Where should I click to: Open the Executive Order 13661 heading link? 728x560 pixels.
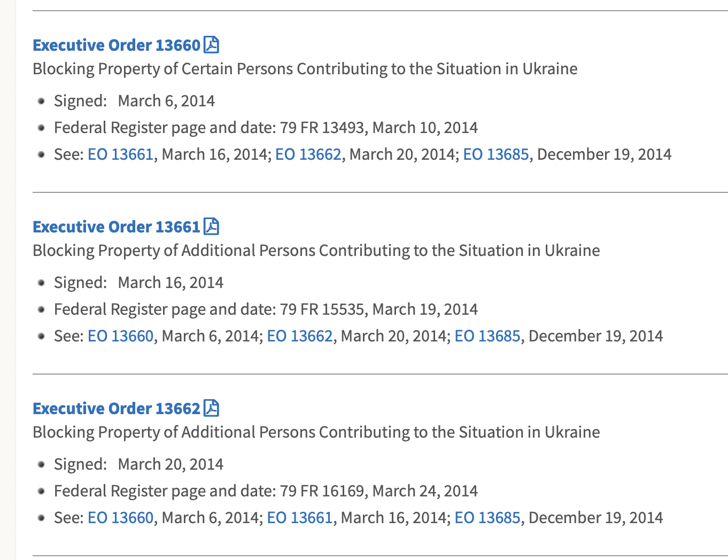(x=117, y=227)
